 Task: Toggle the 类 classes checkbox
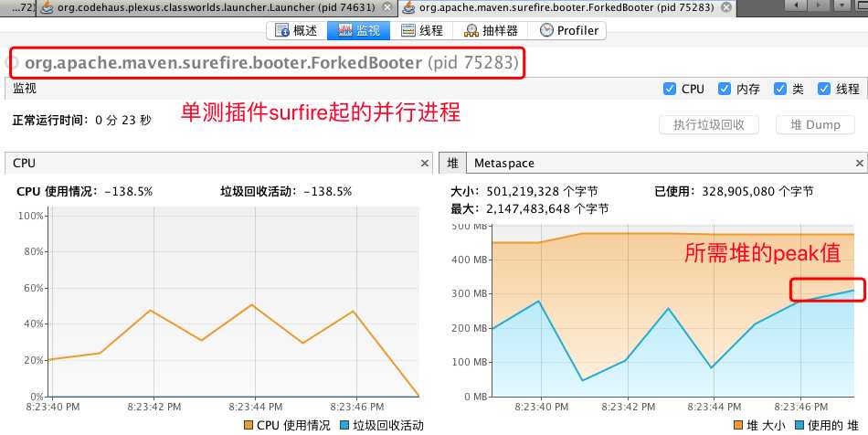(x=780, y=89)
